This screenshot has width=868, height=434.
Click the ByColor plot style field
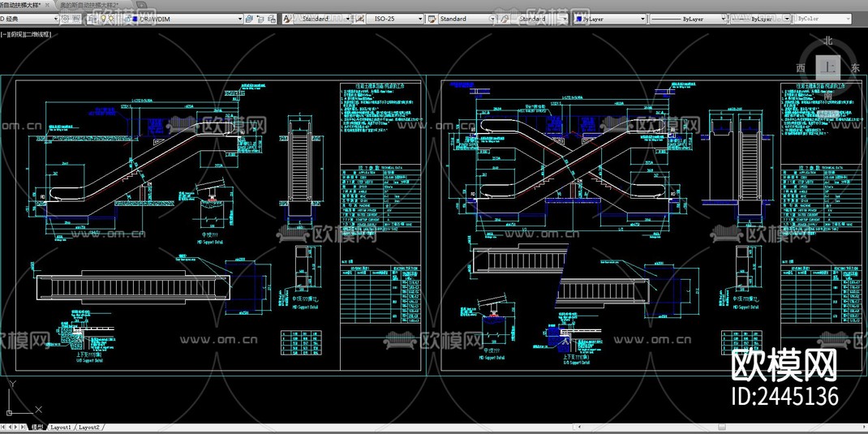[x=823, y=19]
